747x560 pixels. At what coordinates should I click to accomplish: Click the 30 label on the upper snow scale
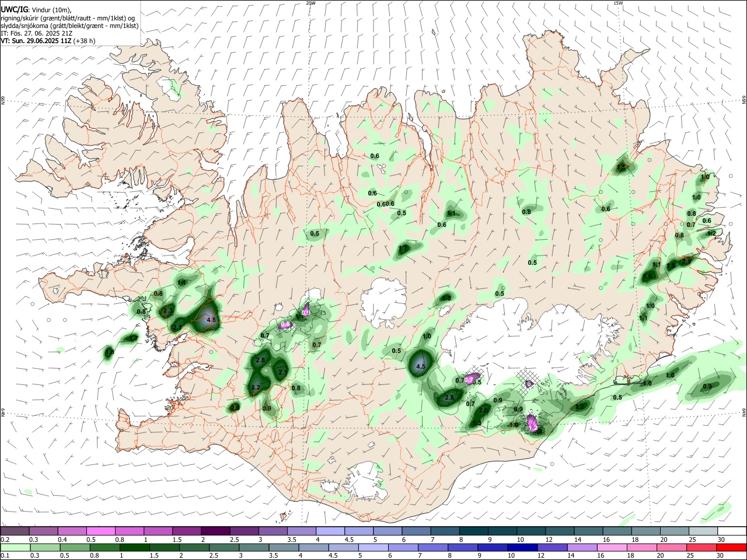coord(720,539)
